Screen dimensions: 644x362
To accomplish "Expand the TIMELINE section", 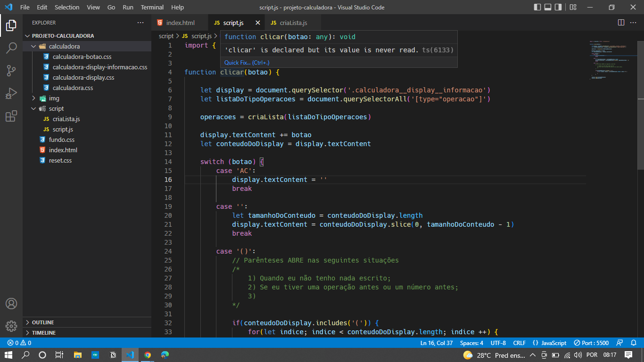I will (x=87, y=333).
